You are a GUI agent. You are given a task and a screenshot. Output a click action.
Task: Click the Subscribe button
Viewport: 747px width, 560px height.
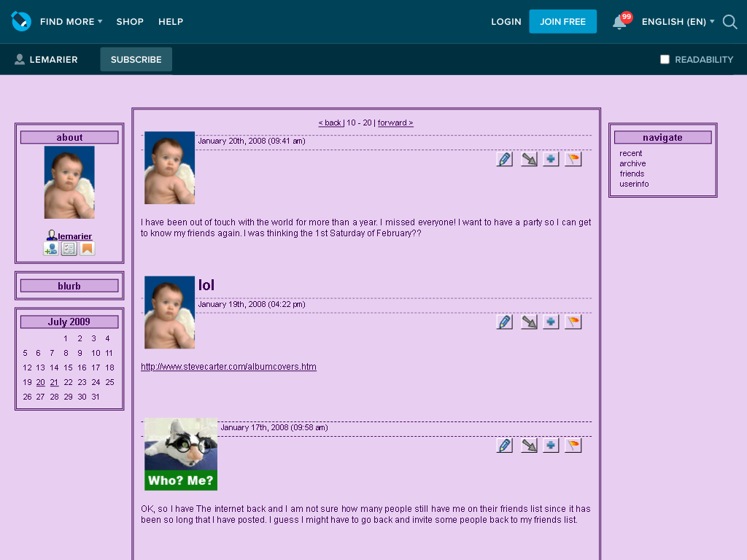click(136, 60)
